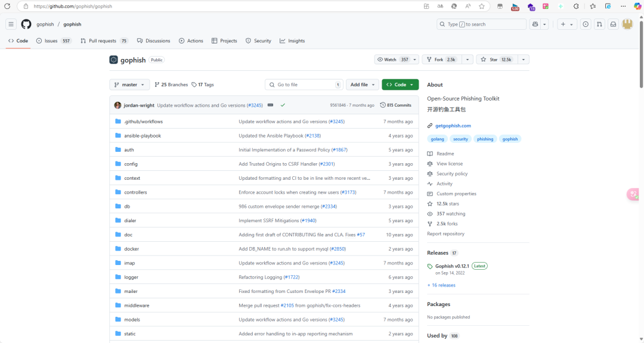Open the ansible-playbook folder
The width and height of the screenshot is (644, 343).
coord(143,135)
